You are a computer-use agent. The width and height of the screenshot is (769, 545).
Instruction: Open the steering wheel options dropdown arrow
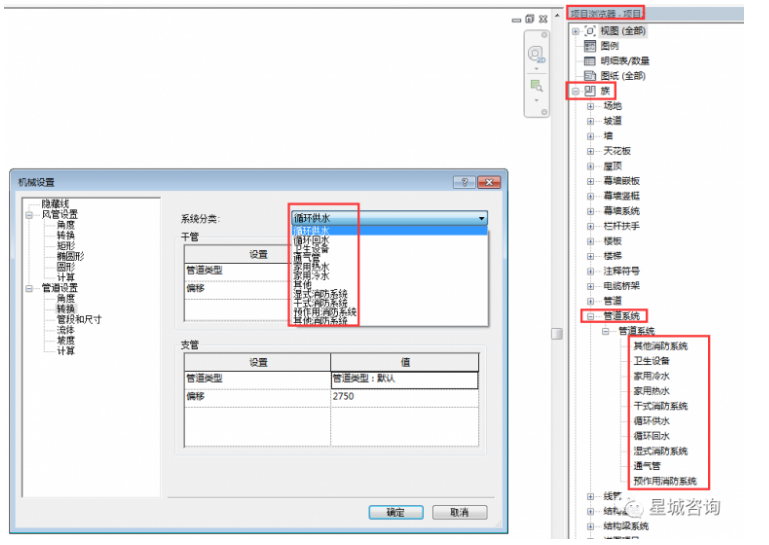point(536,69)
